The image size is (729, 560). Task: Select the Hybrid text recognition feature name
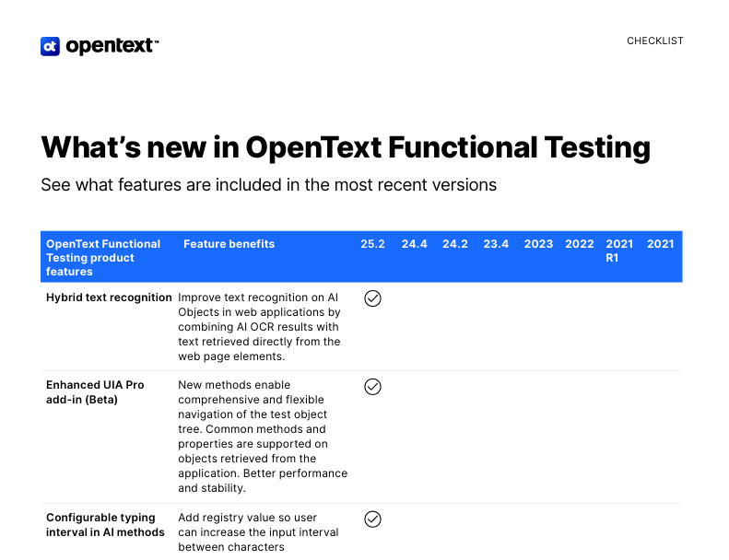point(109,297)
